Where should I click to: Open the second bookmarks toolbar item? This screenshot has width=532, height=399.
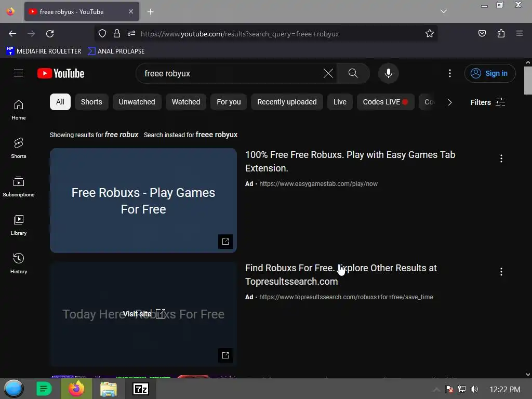pos(116,51)
